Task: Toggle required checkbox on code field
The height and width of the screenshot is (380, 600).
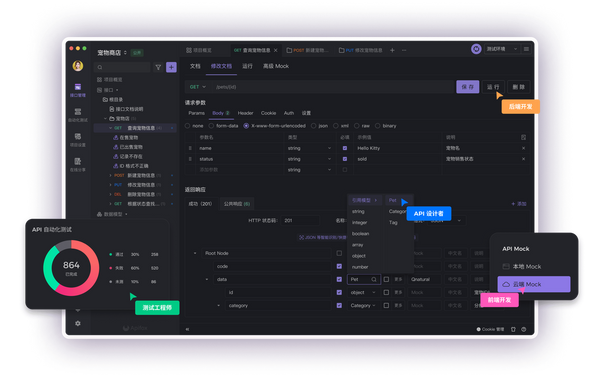Action: pyautogui.click(x=339, y=266)
